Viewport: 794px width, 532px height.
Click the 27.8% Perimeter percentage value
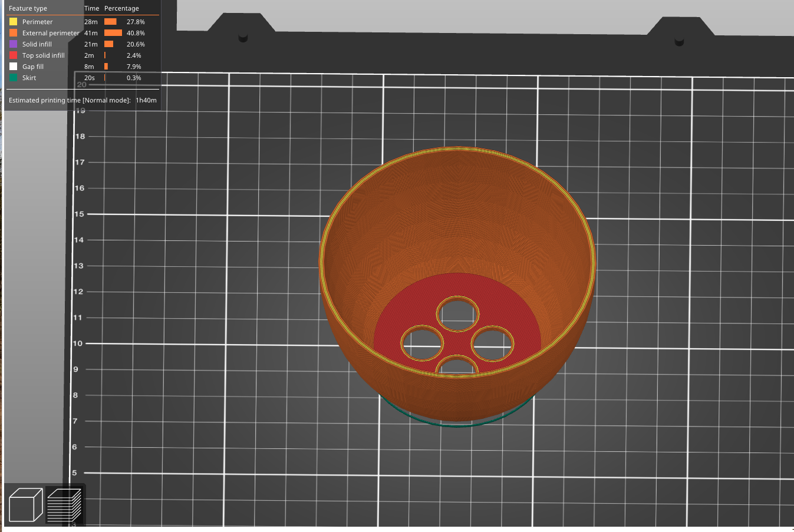[x=136, y=22]
